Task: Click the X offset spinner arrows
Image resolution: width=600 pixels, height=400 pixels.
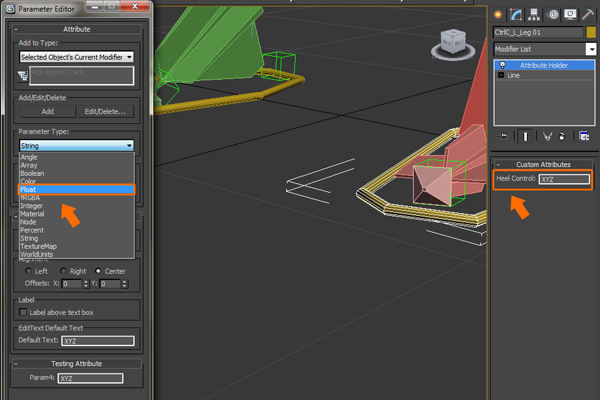Action: (x=86, y=284)
